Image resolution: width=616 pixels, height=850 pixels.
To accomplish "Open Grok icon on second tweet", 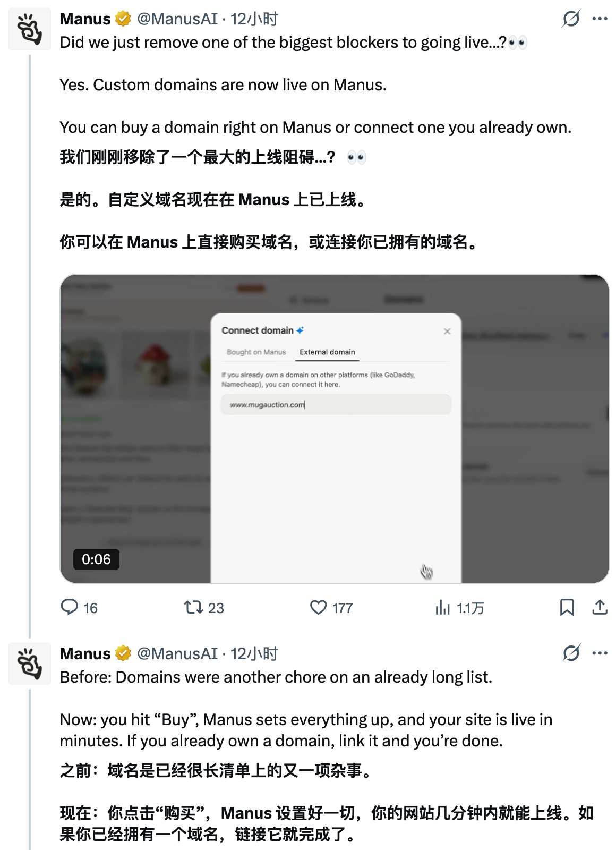I will pos(571,653).
